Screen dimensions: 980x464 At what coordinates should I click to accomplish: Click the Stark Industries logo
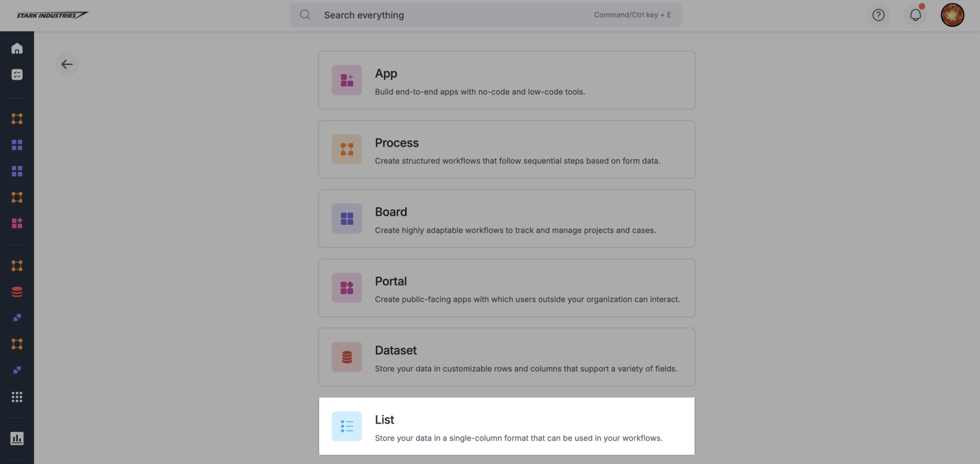point(52,15)
